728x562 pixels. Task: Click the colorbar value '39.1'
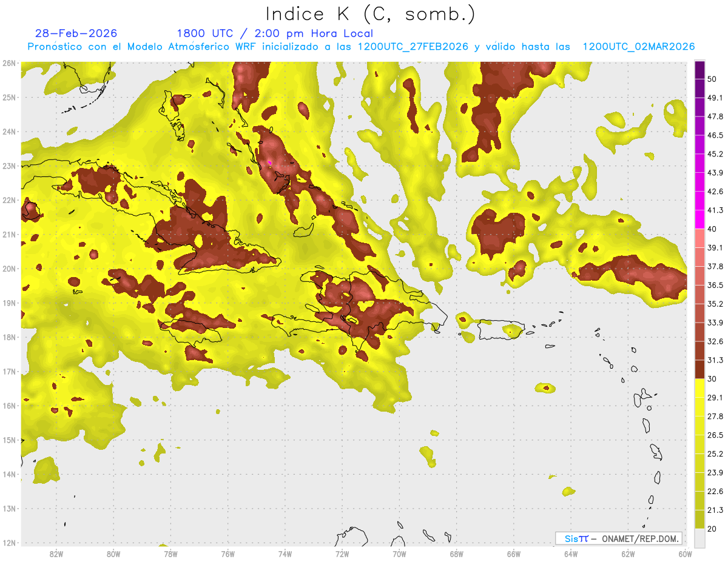[x=715, y=247]
